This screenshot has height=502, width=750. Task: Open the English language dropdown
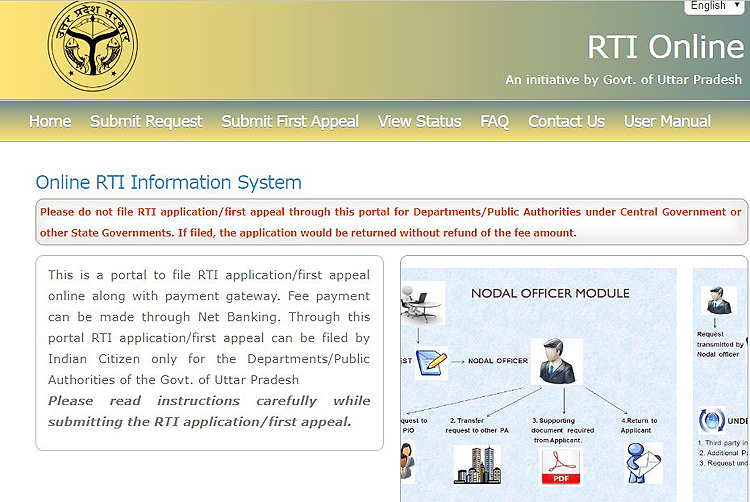[x=717, y=6]
